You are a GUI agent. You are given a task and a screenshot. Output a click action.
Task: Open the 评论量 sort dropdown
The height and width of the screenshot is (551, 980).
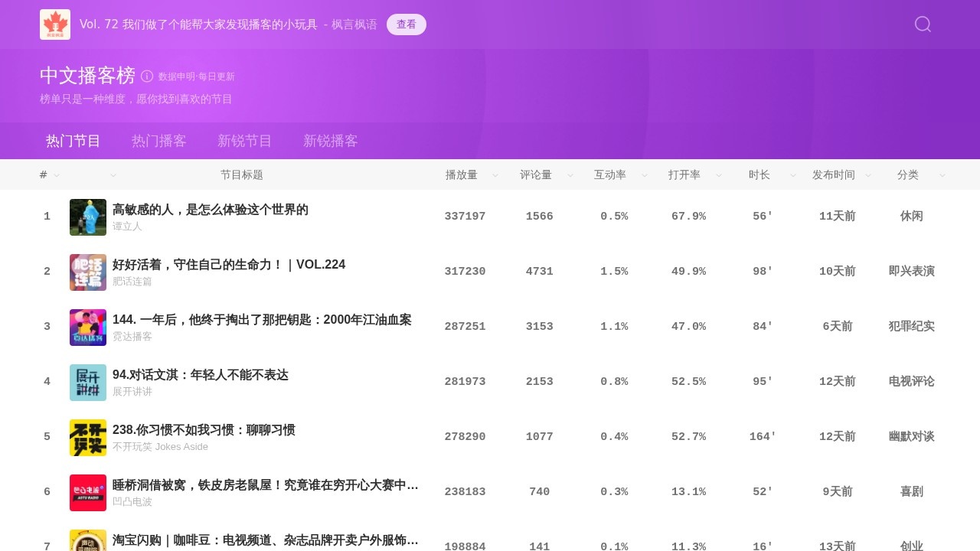tap(570, 174)
